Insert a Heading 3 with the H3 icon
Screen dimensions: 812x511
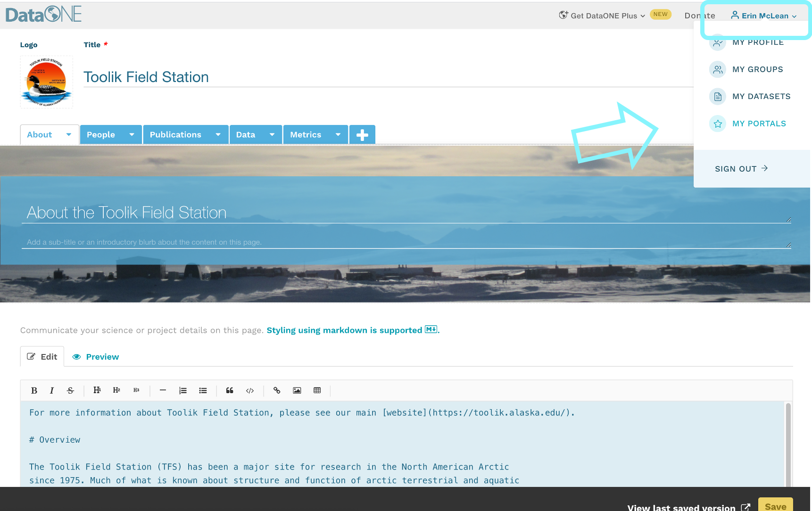tap(136, 390)
